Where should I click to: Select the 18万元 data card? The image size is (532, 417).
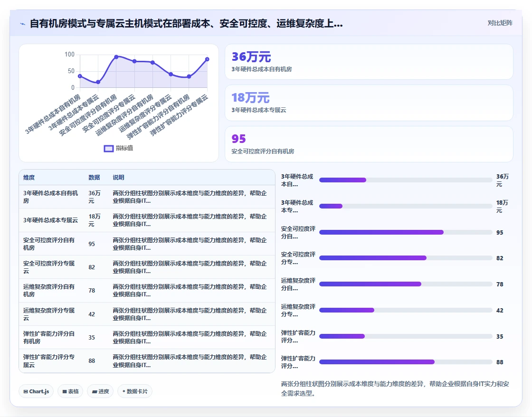point(369,103)
